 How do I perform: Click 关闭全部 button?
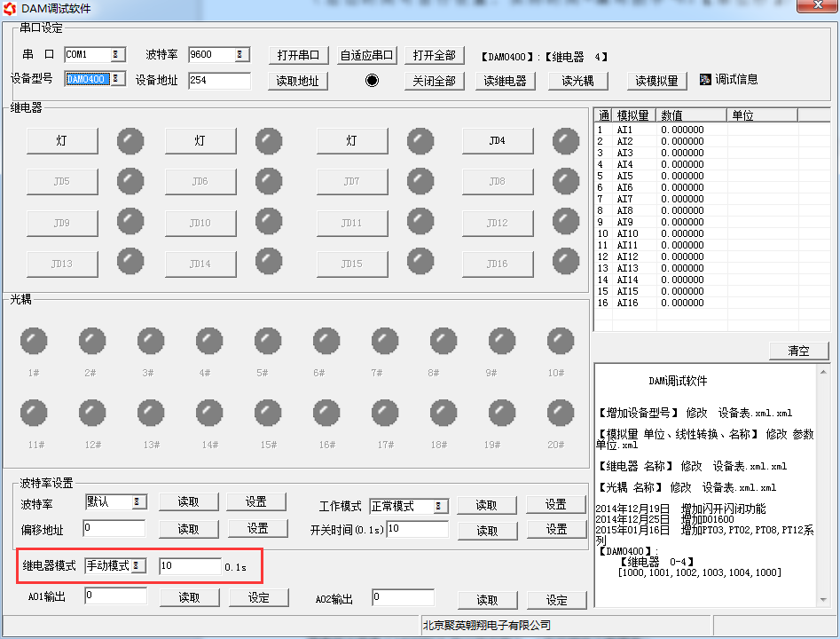[x=435, y=81]
